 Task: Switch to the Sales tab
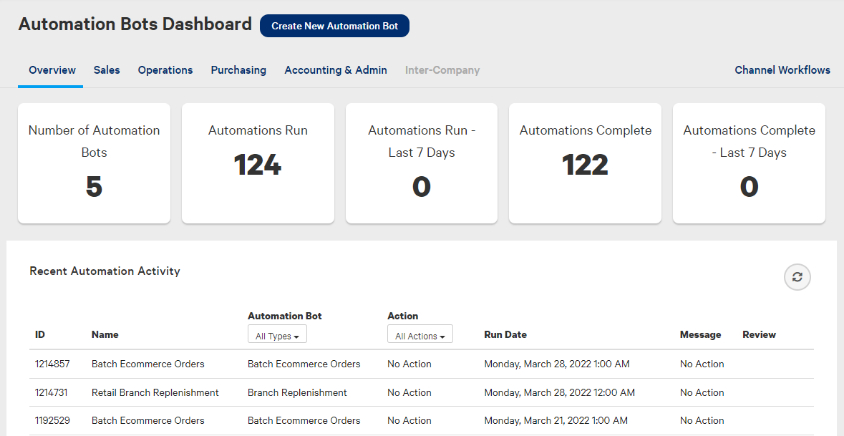[x=107, y=71]
